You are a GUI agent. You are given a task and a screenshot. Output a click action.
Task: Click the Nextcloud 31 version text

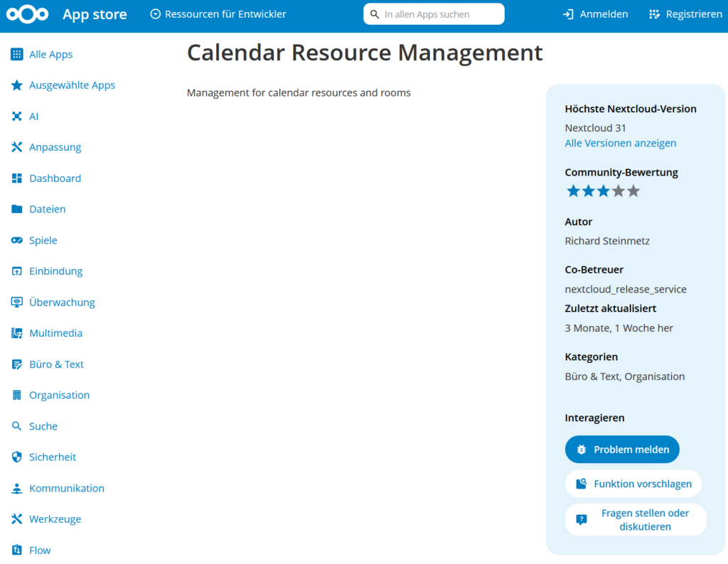(595, 128)
